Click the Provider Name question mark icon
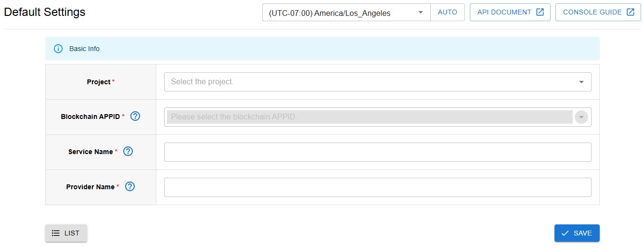This screenshot has width=644, height=248. pyautogui.click(x=129, y=186)
